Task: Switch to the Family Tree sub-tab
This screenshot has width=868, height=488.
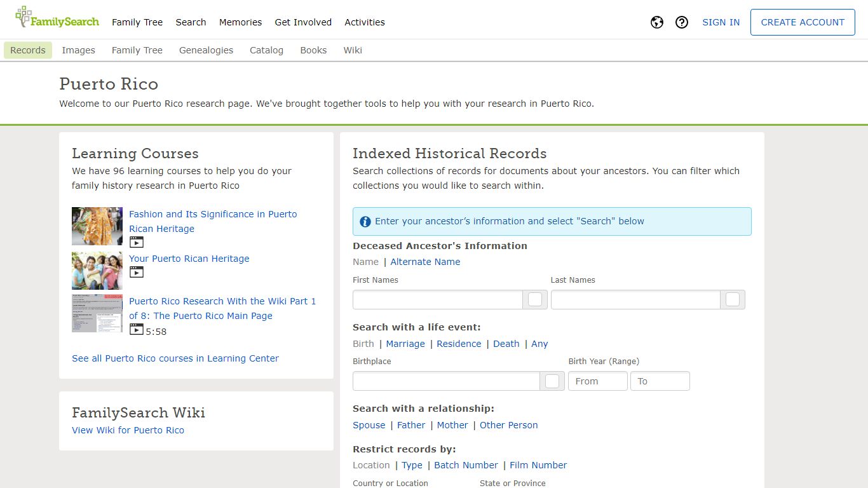Action: 137,50
